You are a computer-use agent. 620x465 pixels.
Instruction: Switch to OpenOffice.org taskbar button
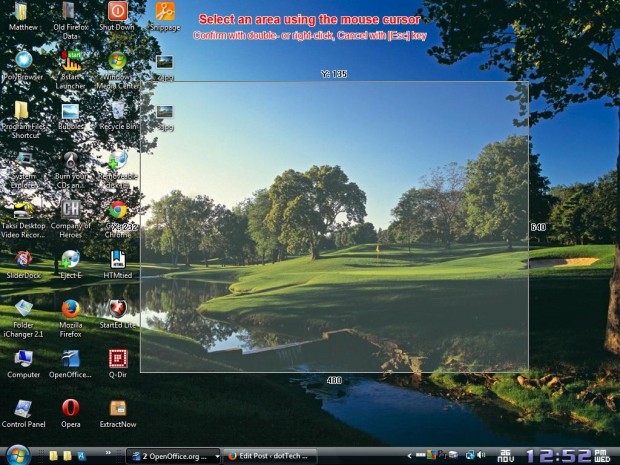pyautogui.click(x=173, y=456)
